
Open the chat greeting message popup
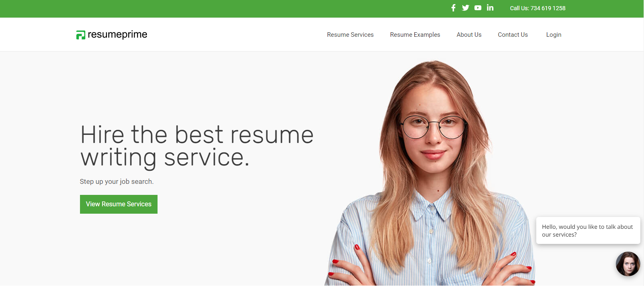pos(588,230)
